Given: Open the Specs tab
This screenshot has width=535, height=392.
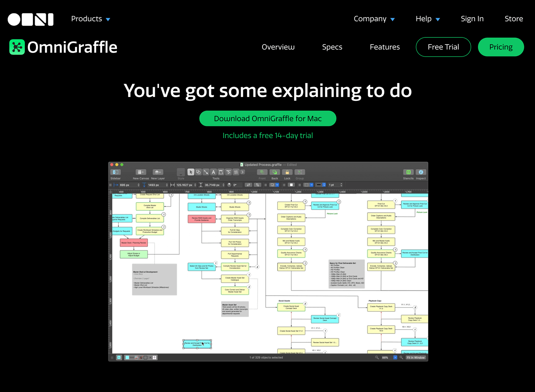Looking at the screenshot, I should 332,47.
